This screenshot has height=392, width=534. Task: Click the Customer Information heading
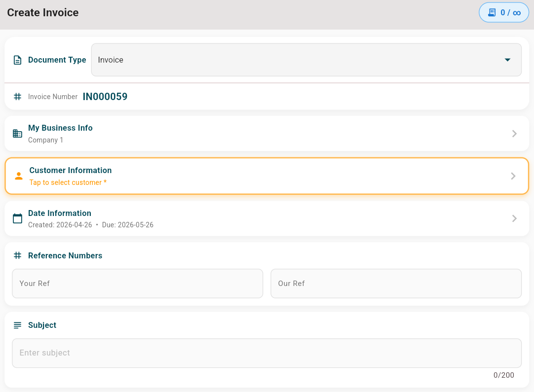tap(71, 171)
